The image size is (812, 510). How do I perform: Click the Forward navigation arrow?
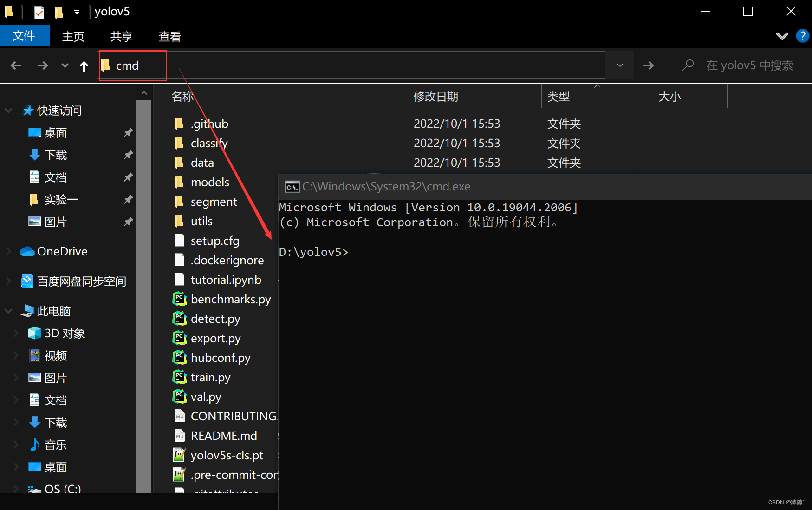coord(42,65)
